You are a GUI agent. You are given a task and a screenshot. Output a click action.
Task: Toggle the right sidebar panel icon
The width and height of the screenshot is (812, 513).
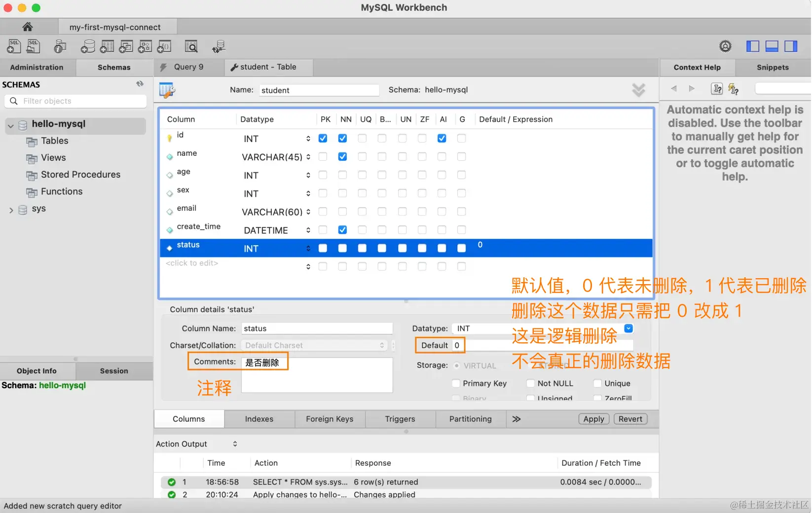pos(791,46)
